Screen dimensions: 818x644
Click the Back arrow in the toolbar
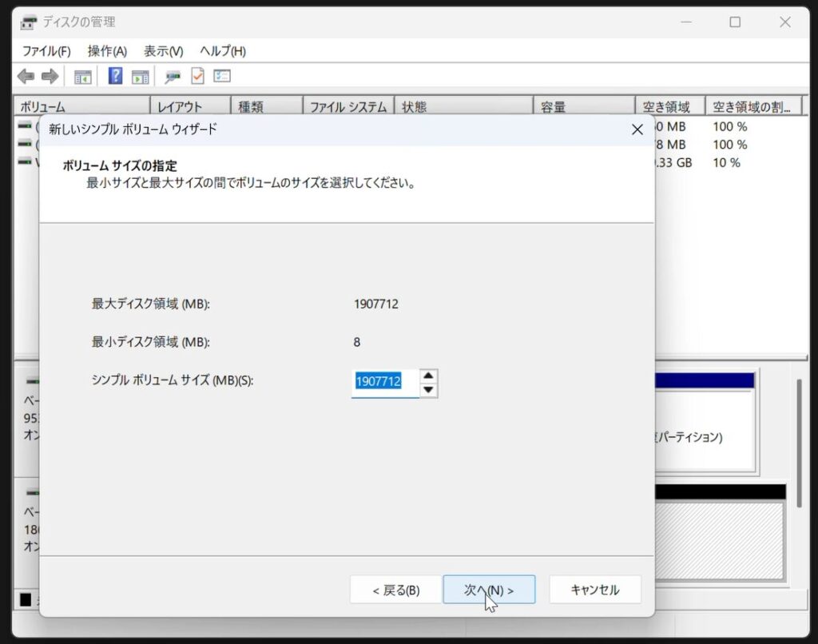[x=26, y=77]
